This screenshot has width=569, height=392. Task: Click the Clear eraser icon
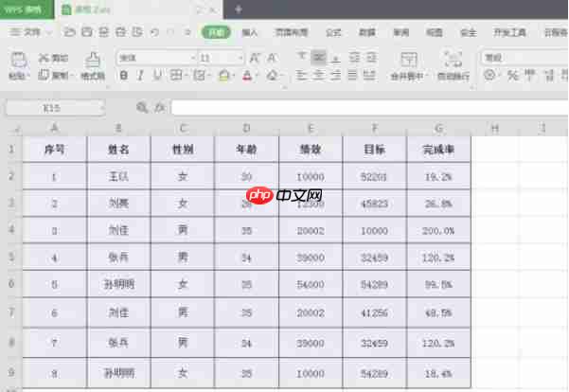(x=272, y=76)
